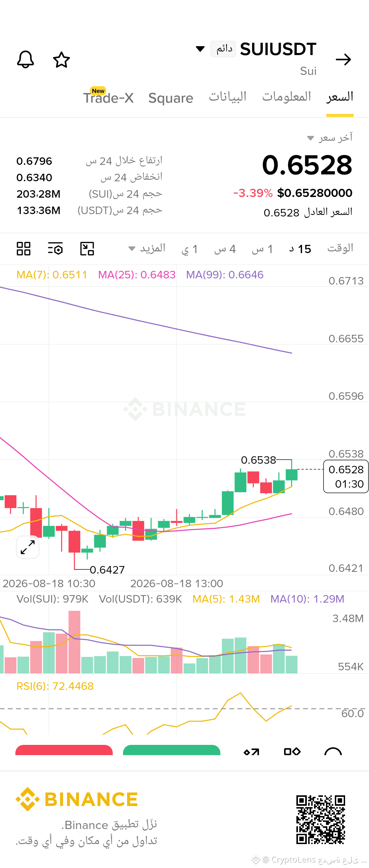Tap the 0.6538 high price marker
The width and height of the screenshot is (369, 868).
[258, 460]
